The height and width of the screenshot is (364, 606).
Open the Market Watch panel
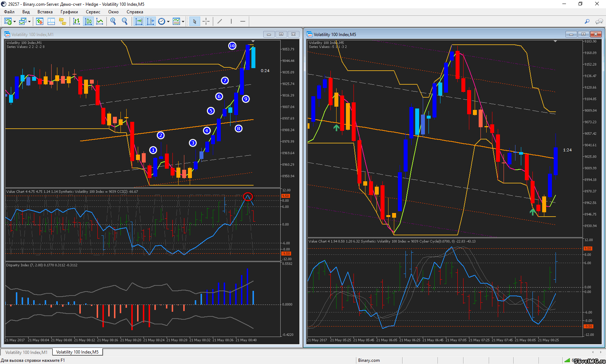[x=40, y=22]
